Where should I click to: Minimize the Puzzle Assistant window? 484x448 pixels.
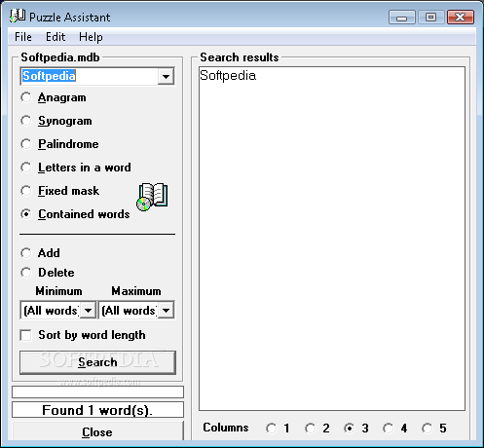[x=402, y=18]
